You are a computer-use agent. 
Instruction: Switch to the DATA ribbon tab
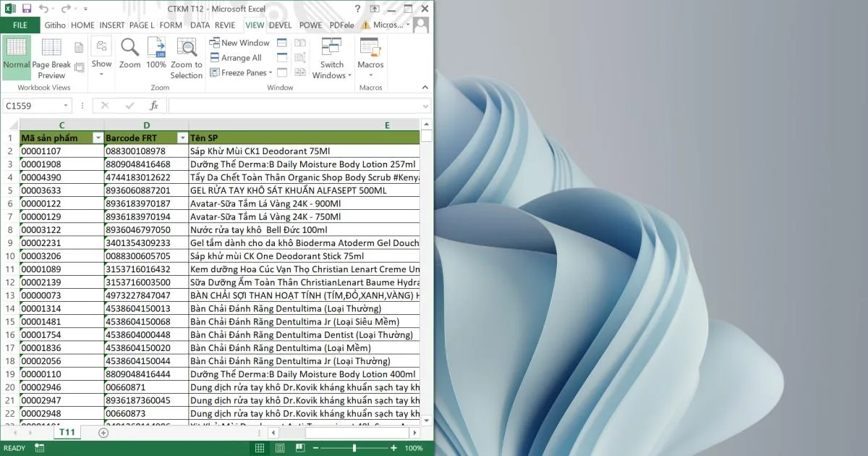pyautogui.click(x=200, y=25)
